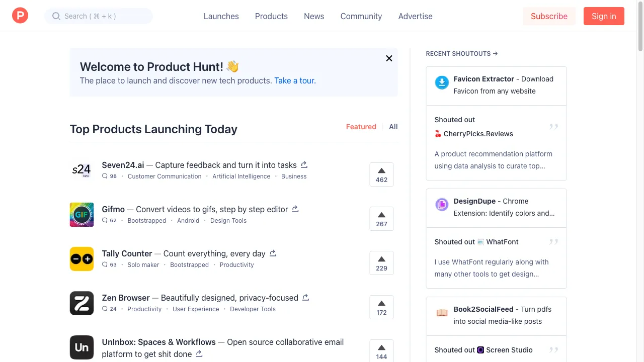Click WhatFont icon in shoutout
644x362 pixels.
click(480, 242)
